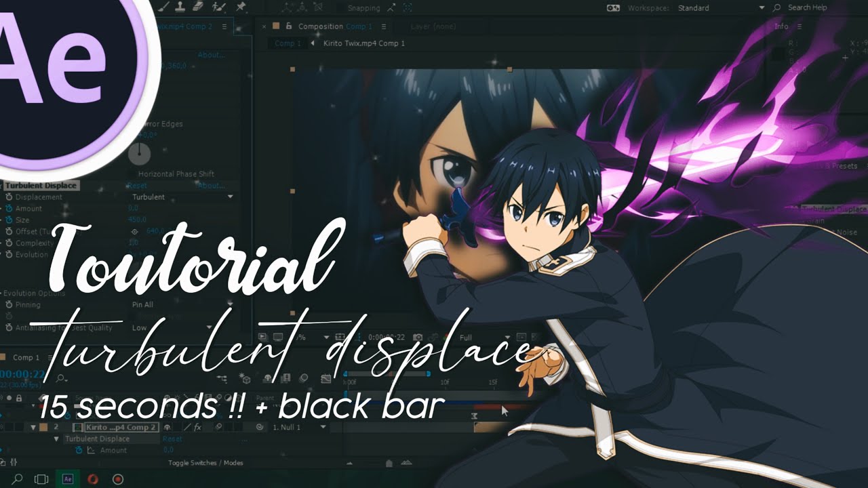Select the Comp 1 timeline tab
868x488 pixels.
pos(26,357)
